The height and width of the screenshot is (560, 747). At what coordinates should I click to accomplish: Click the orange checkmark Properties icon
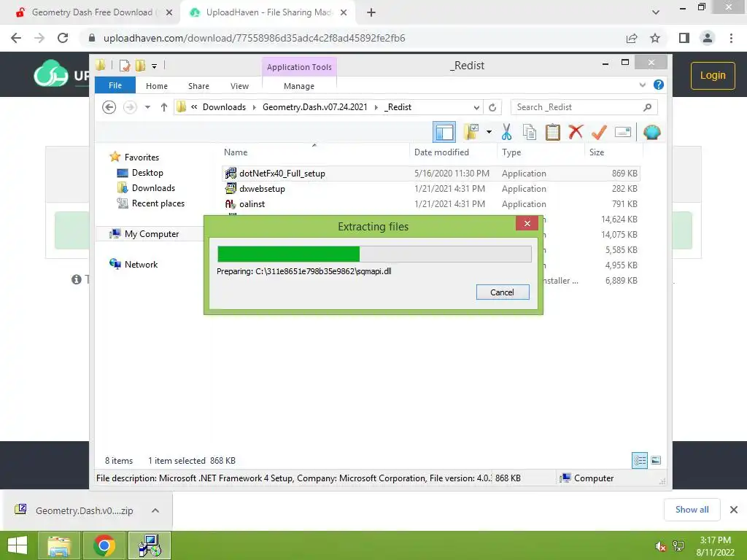pos(599,132)
